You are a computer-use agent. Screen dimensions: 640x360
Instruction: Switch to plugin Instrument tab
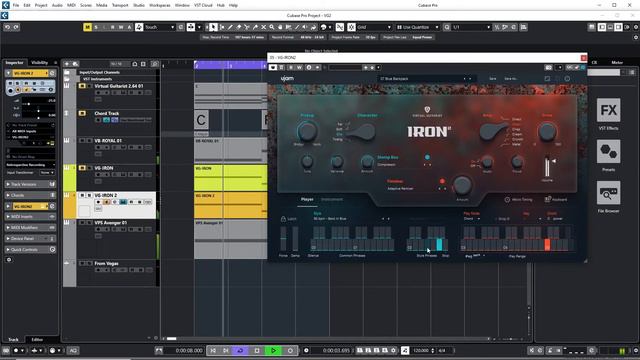[332, 199]
